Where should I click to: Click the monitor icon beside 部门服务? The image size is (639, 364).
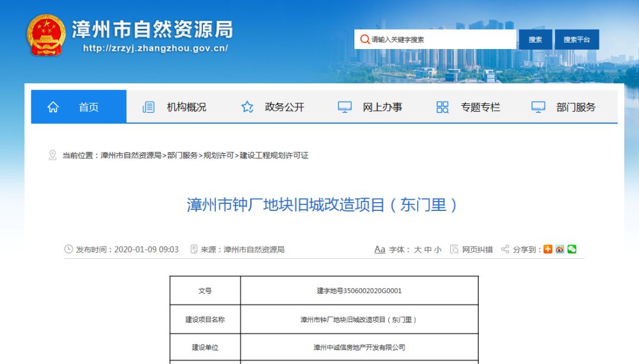coord(538,107)
